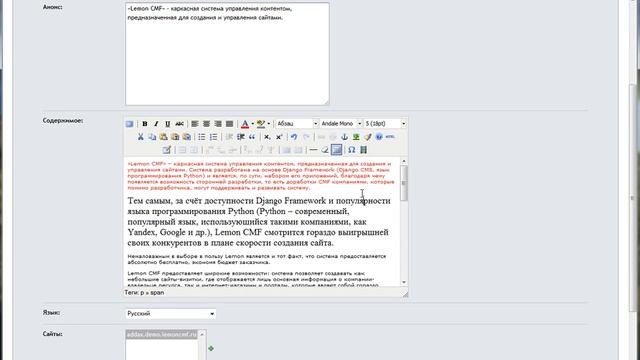640x360 pixels.
Task: Click inside the large Django Framework paragraph
Action: click(260, 222)
